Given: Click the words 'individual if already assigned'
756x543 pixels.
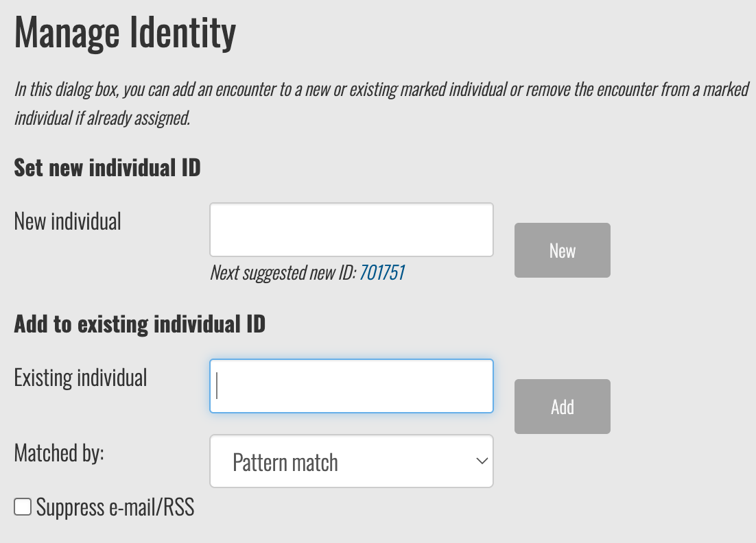Looking at the screenshot, I should click(x=102, y=118).
